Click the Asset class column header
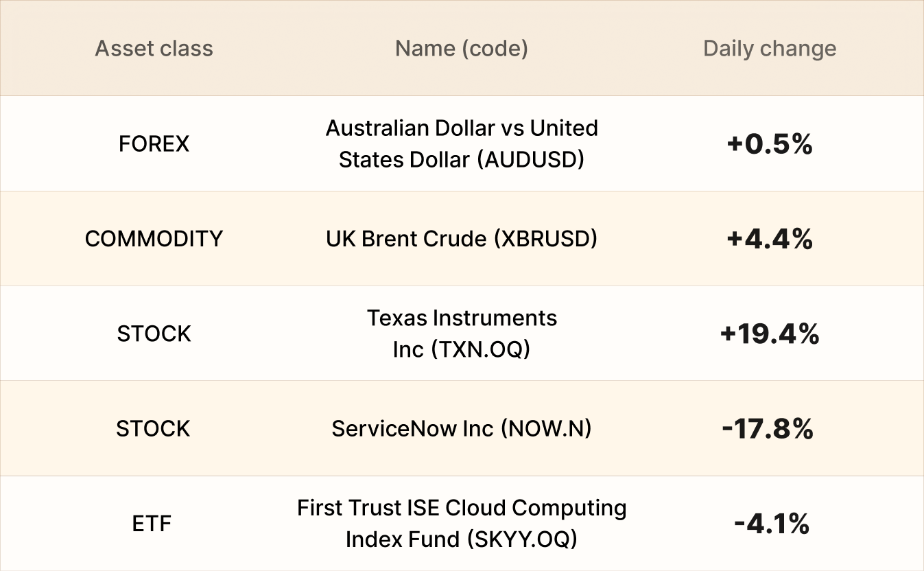The height and width of the screenshot is (571, 924). pos(154,49)
